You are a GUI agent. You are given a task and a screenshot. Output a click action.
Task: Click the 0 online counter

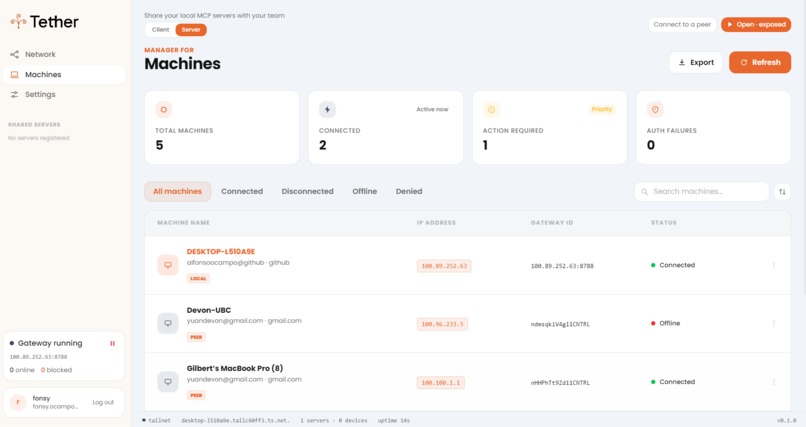tap(22, 370)
